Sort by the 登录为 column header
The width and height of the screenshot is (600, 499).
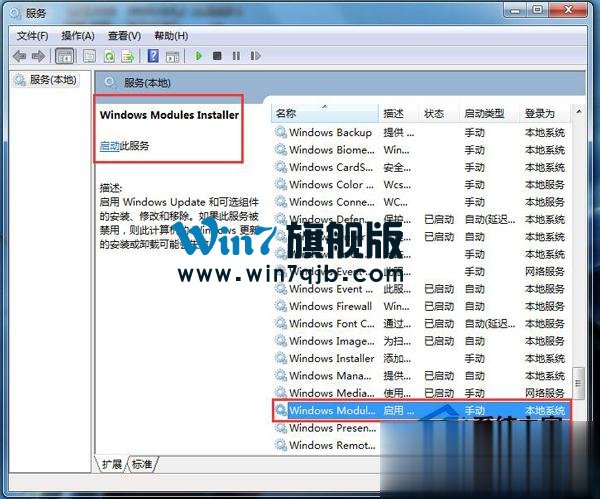(545, 113)
